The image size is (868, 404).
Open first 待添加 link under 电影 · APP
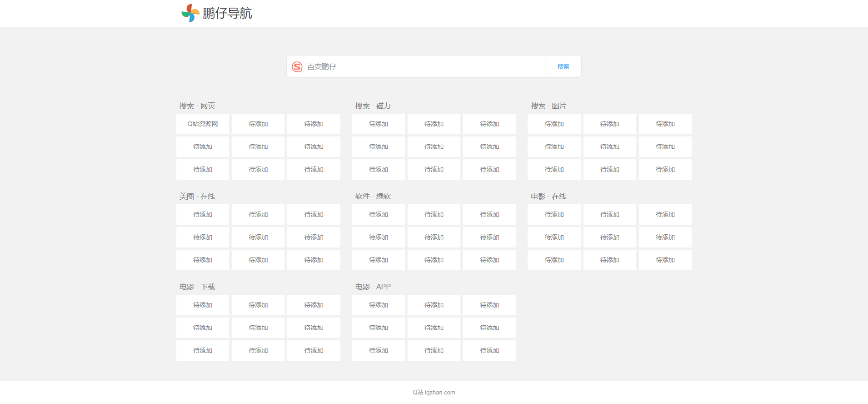pyautogui.click(x=379, y=305)
